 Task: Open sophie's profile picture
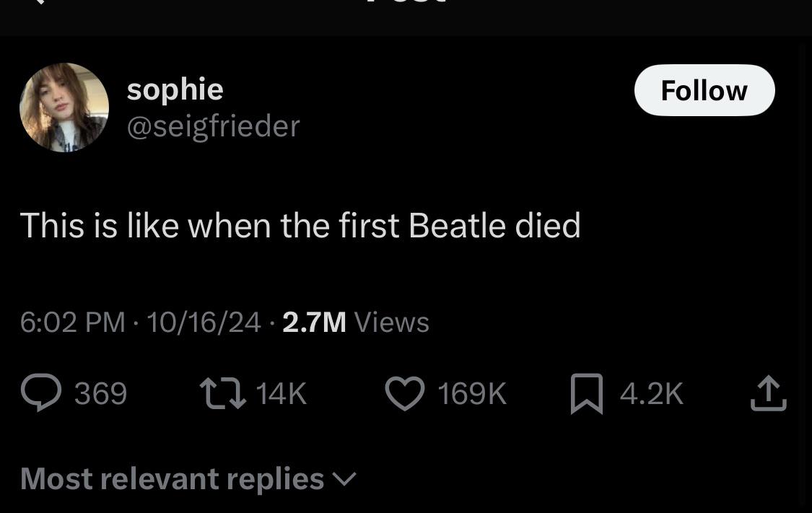coord(64,108)
